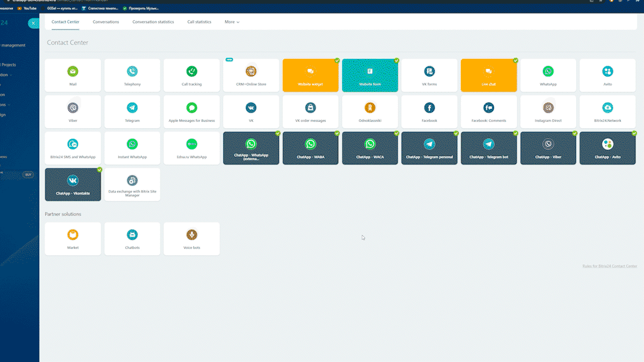Image resolution: width=644 pixels, height=362 pixels.
Task: Open the Viber channel tile
Action: pos(73,112)
